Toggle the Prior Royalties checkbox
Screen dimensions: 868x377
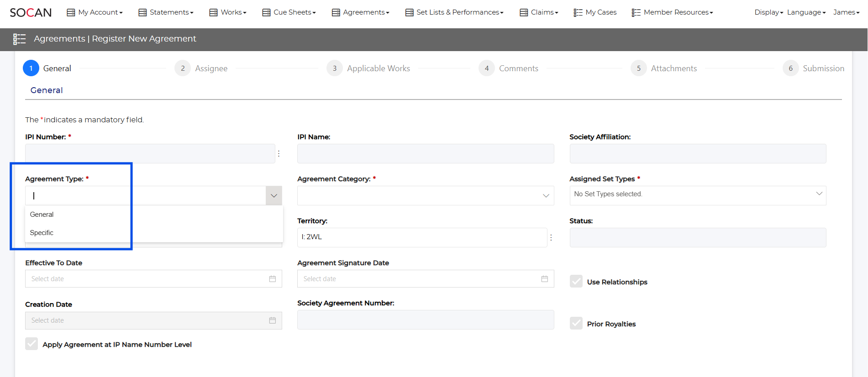576,324
